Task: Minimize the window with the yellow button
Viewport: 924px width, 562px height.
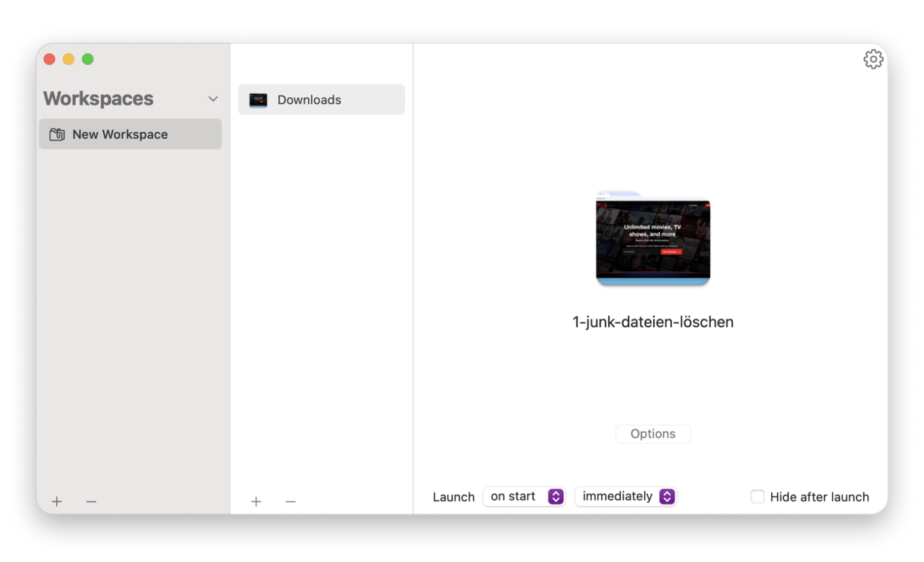Action: (69, 59)
